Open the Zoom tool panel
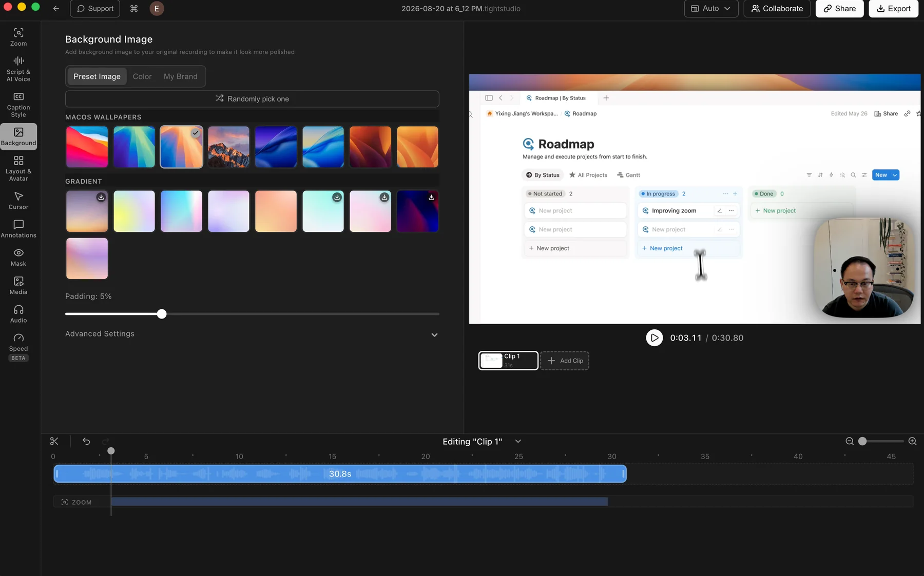This screenshot has width=924, height=576. point(18,37)
